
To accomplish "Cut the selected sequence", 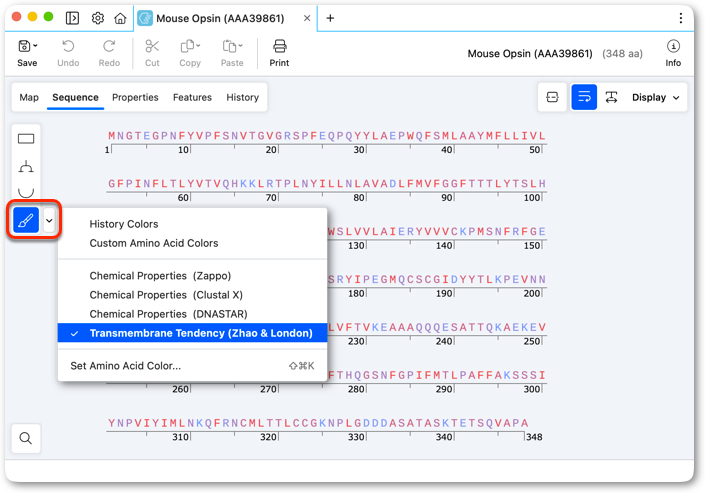I will (152, 53).
